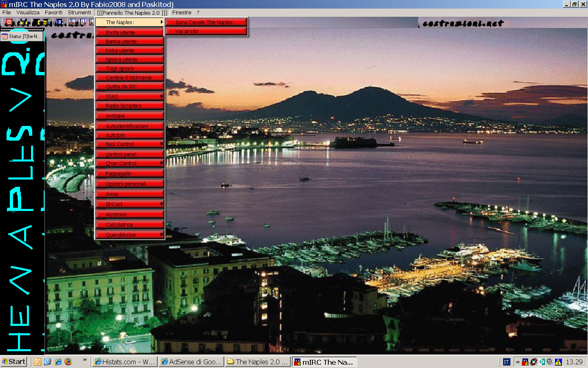Click the yellow warning triangle tray icon

(x=558, y=362)
